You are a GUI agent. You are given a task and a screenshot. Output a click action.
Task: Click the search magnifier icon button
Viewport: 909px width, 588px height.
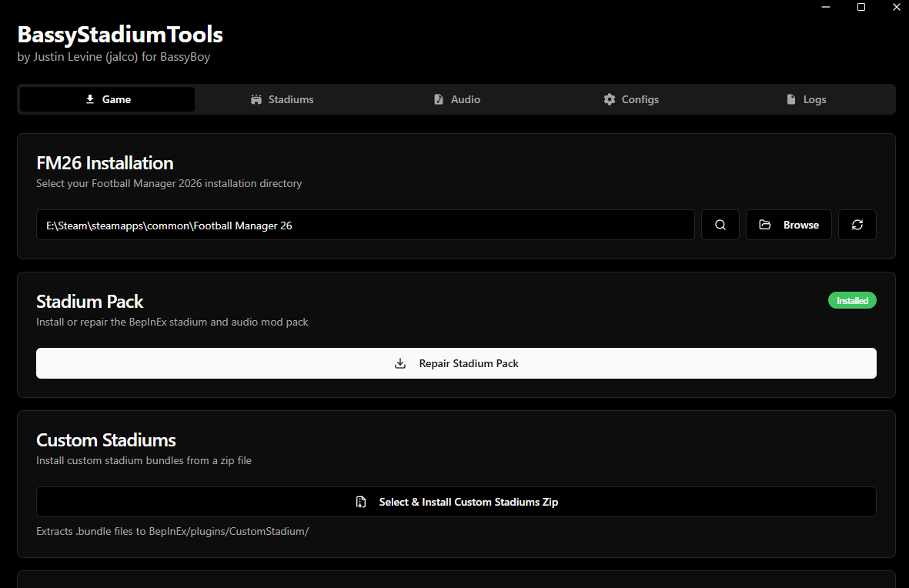[720, 225]
